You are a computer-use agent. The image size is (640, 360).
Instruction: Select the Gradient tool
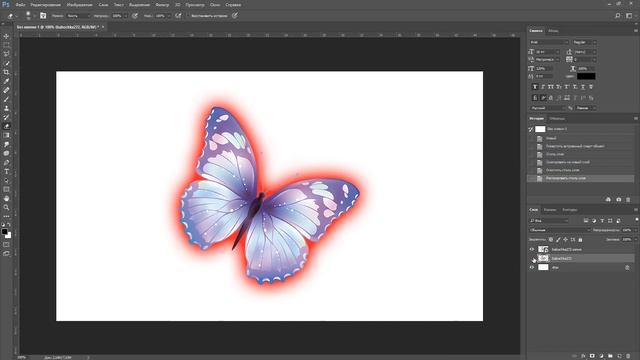click(x=6, y=135)
